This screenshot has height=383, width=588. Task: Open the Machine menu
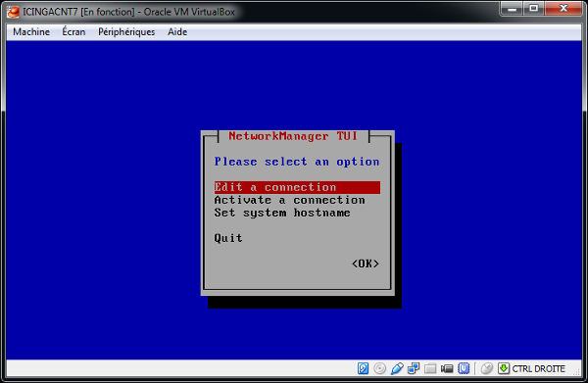31,32
